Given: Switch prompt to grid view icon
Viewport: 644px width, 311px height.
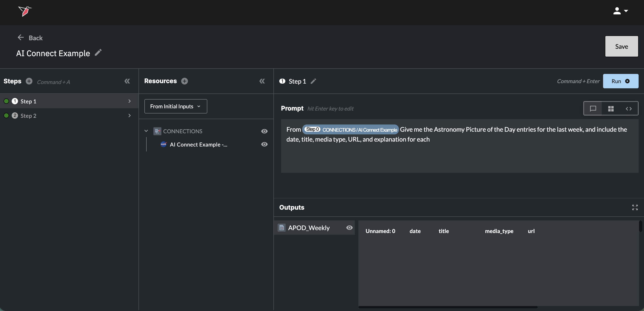Looking at the screenshot, I should 611,108.
